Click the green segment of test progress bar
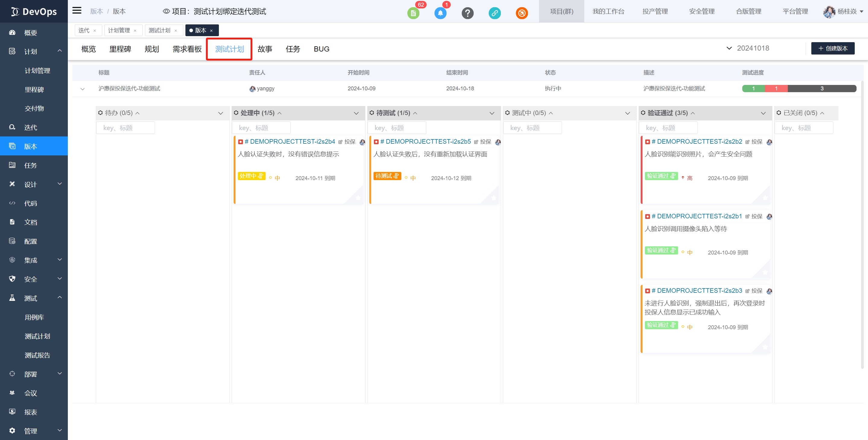The image size is (868, 440). pyautogui.click(x=753, y=89)
